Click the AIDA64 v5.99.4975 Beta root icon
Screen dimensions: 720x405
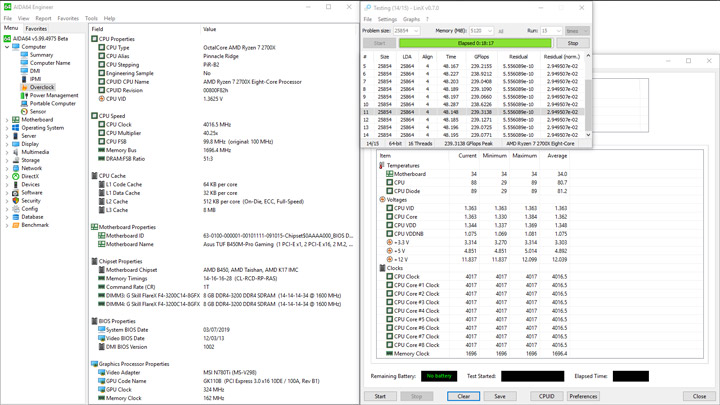pos(7,39)
